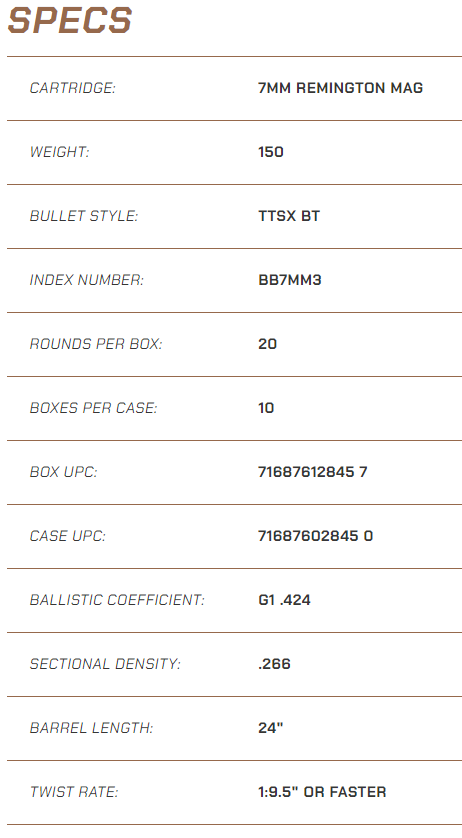Click the BARREL LENGTH label
Screen dimensions: 462x838
91,728
